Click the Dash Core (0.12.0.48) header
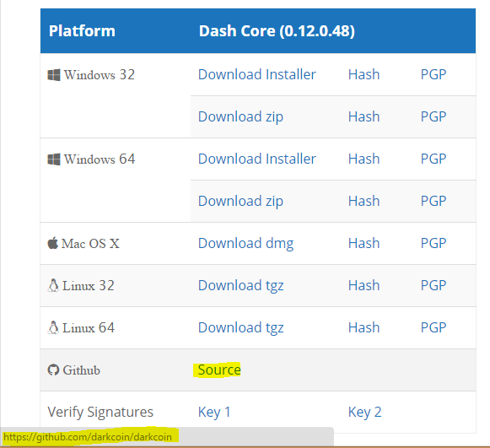 coord(277,31)
